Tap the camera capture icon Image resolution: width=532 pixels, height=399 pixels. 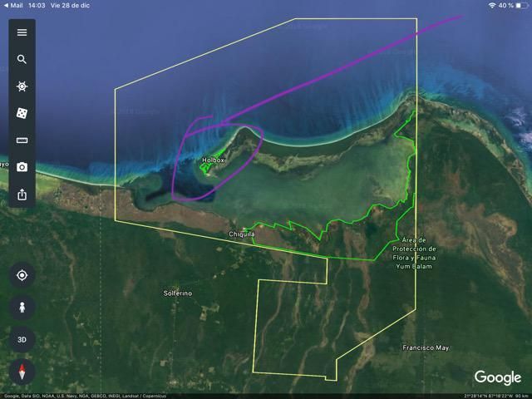tap(22, 167)
